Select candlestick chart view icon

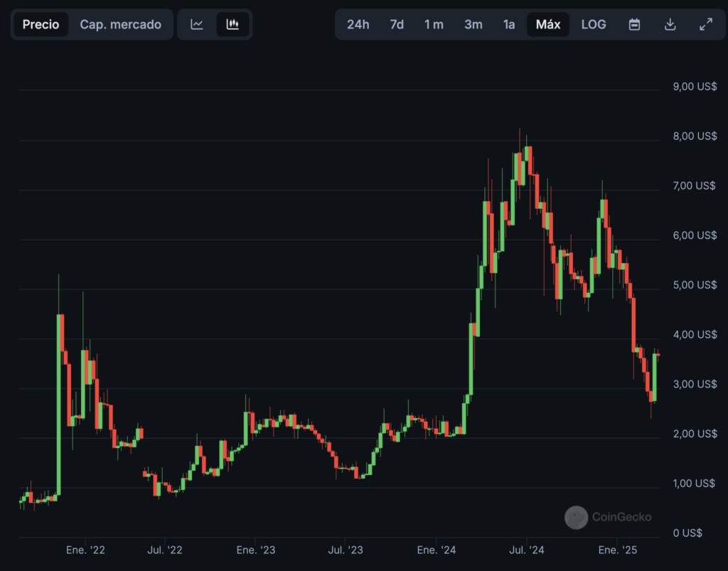click(x=232, y=24)
